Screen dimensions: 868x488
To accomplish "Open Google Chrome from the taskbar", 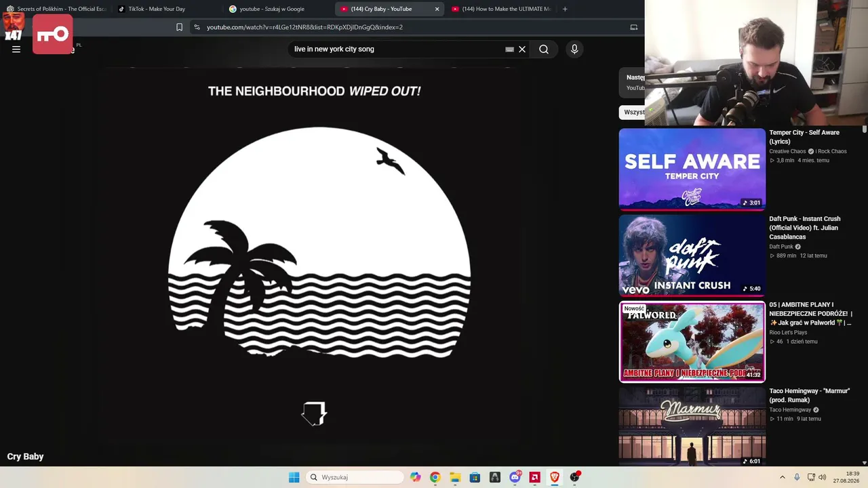I will 435,477.
